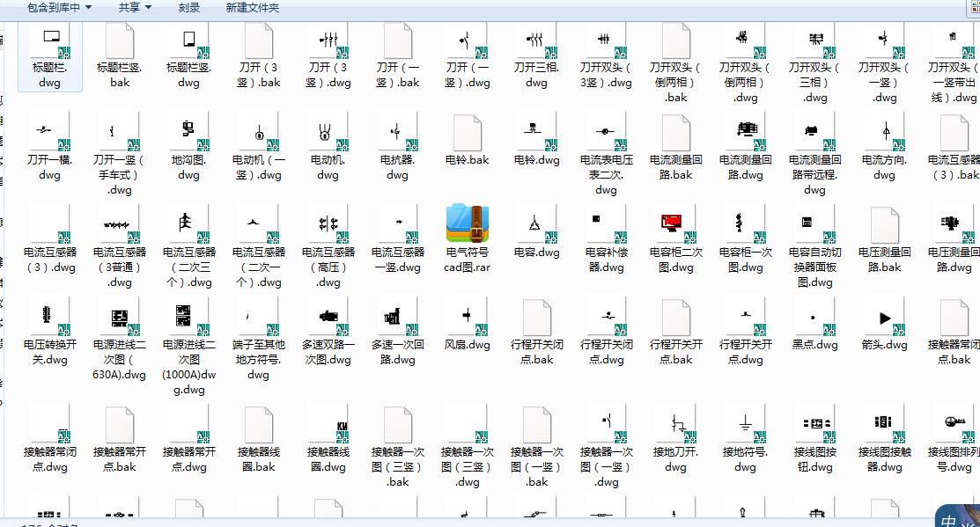Click the right-edge scrollbar
Screen dimensions: 980x527
974,264
